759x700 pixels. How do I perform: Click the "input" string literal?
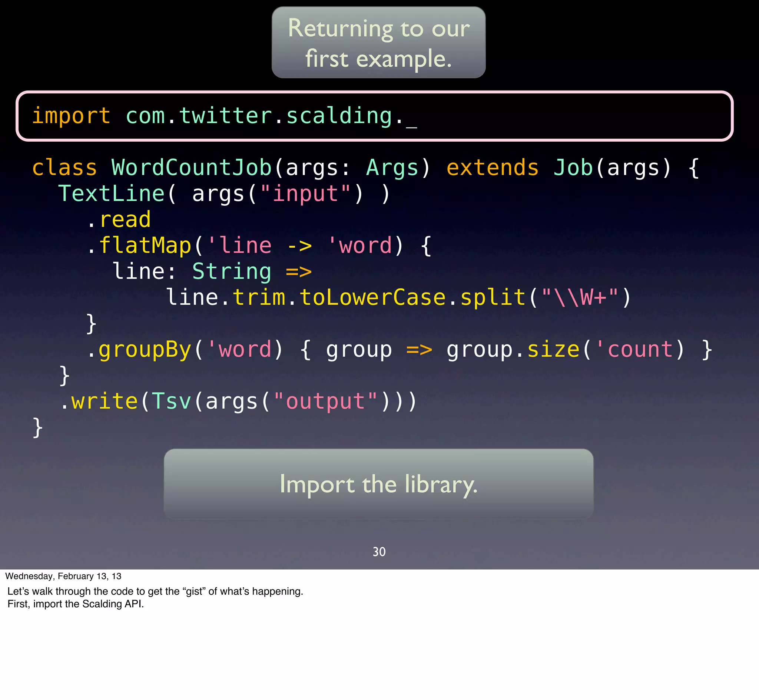(305, 194)
